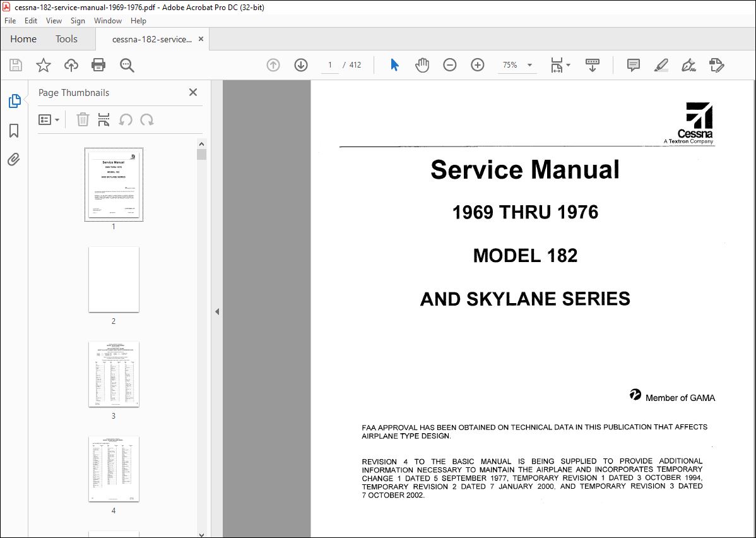Close the cessna-182-service document tab
The width and height of the screenshot is (756, 538).
(x=201, y=39)
